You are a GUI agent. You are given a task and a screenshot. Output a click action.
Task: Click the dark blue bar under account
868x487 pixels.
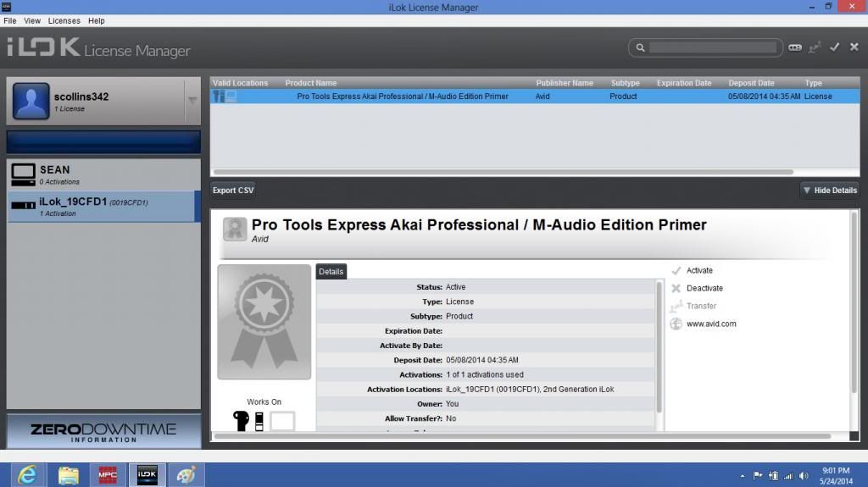pos(103,141)
